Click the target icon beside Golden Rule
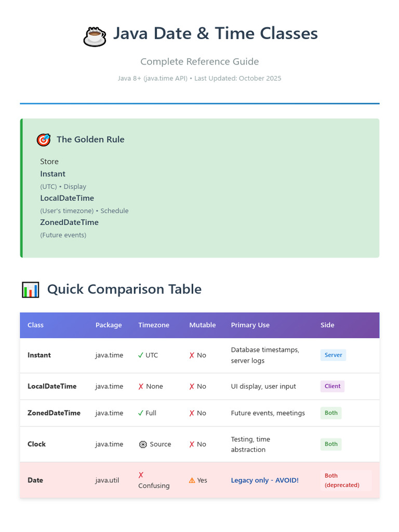 click(44, 139)
